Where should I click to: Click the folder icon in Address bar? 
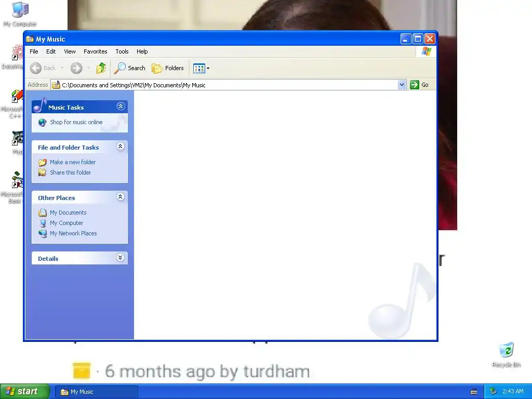56,85
